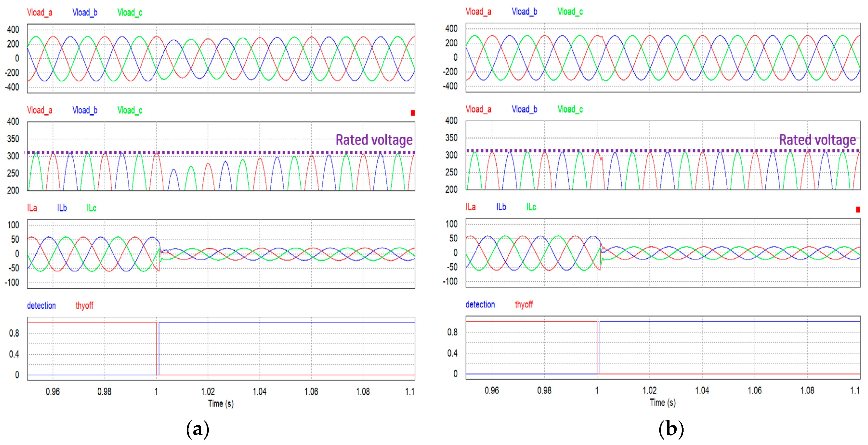The height and width of the screenshot is (445, 868).
Task: Click Vload_b legend in panel (b) second plot
Action: pyautogui.click(x=524, y=109)
